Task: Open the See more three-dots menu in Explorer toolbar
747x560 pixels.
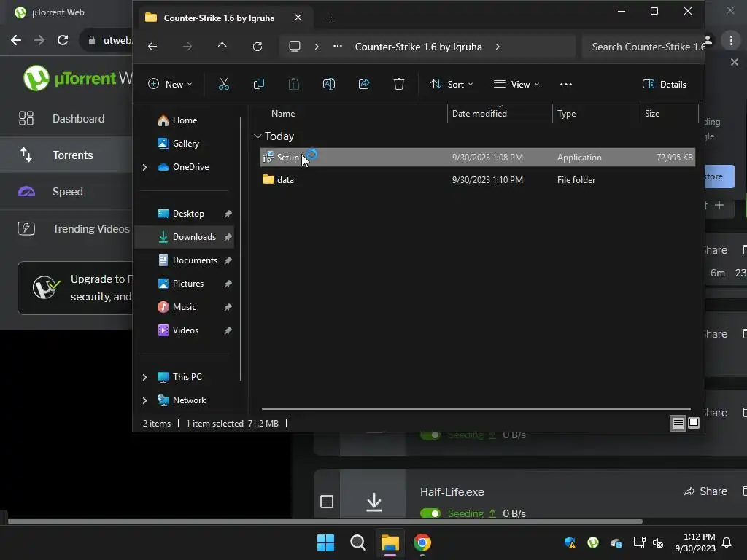Action: 566,85
